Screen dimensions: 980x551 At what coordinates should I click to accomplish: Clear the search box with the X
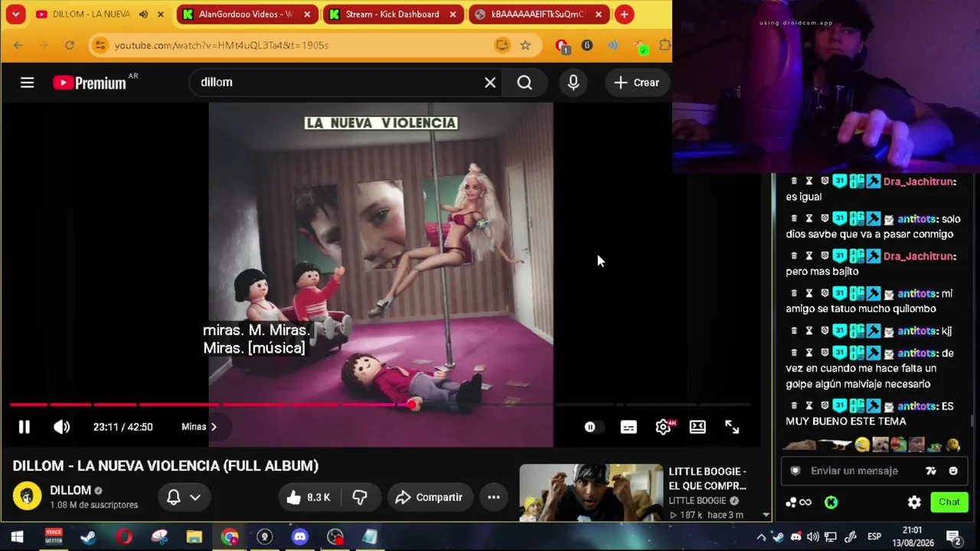tap(490, 83)
